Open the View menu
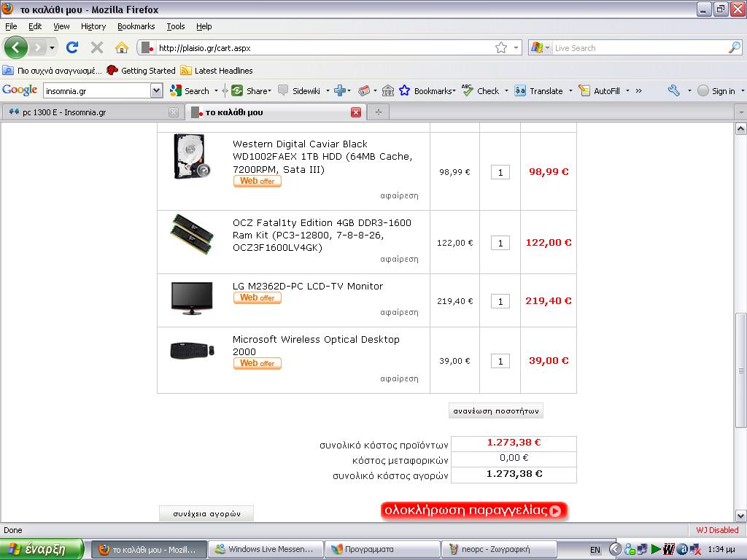 (61, 26)
